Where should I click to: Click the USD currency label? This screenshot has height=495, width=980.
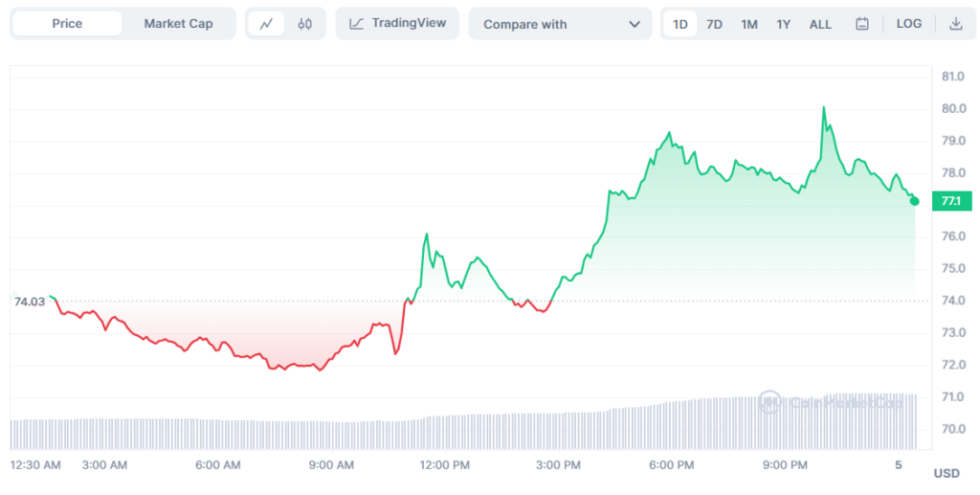point(947,473)
